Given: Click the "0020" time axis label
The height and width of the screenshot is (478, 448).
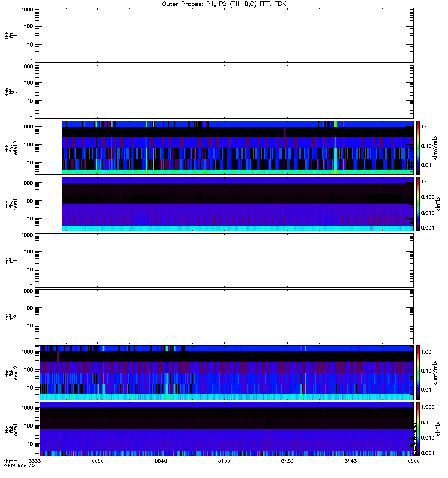Looking at the screenshot, I should pyautogui.click(x=97, y=461).
